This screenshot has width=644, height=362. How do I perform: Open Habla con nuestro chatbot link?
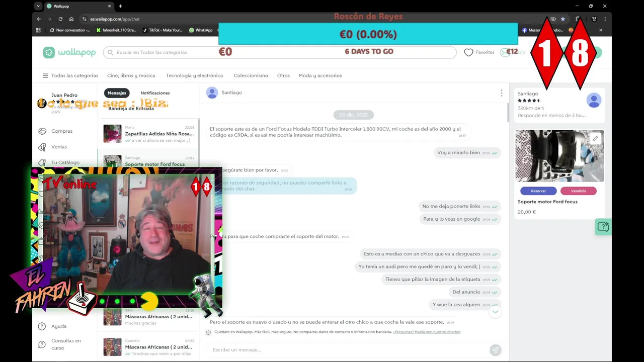(427, 332)
